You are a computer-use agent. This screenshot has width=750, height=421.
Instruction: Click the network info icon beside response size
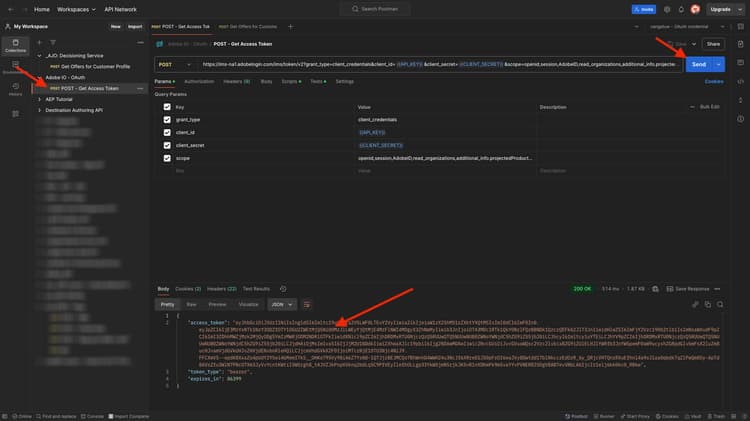(x=655, y=289)
